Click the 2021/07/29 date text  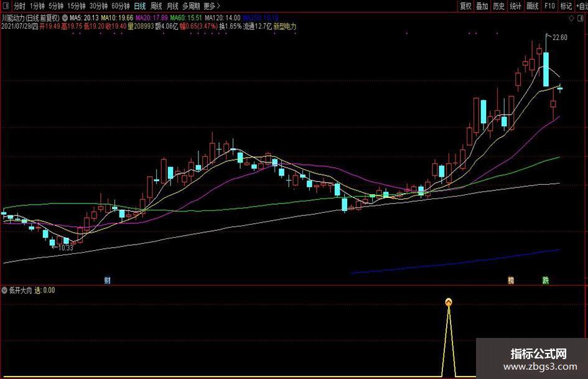point(16,26)
